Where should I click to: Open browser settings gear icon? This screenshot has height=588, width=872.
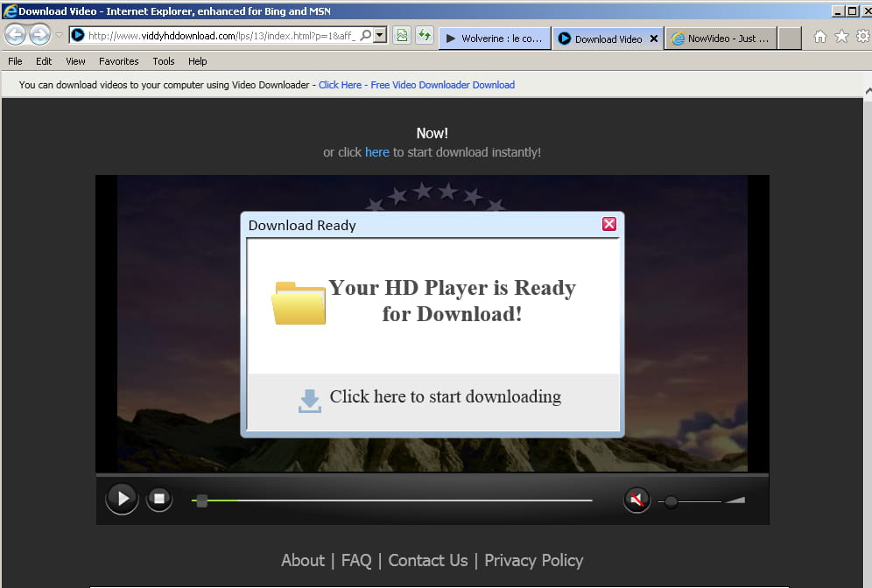point(862,37)
